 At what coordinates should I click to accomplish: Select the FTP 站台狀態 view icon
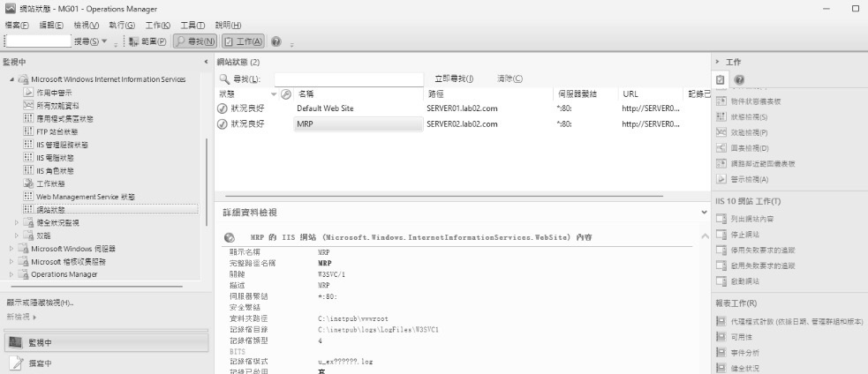click(28, 131)
